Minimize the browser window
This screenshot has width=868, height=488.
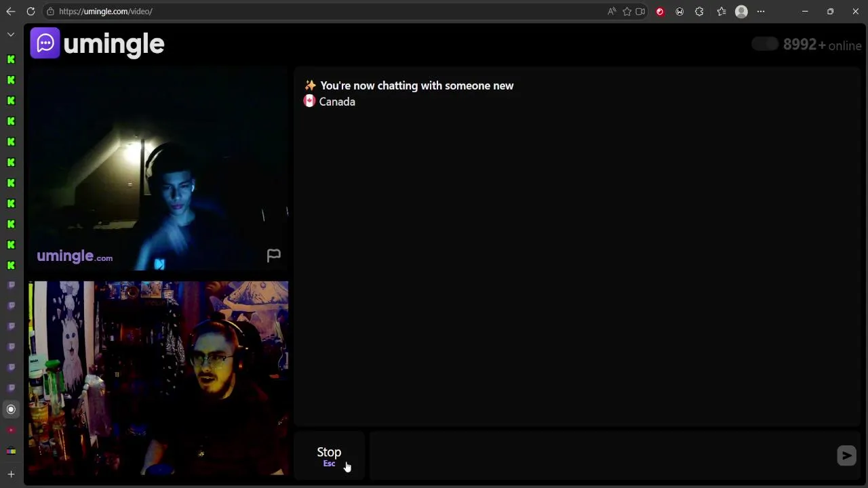(805, 12)
